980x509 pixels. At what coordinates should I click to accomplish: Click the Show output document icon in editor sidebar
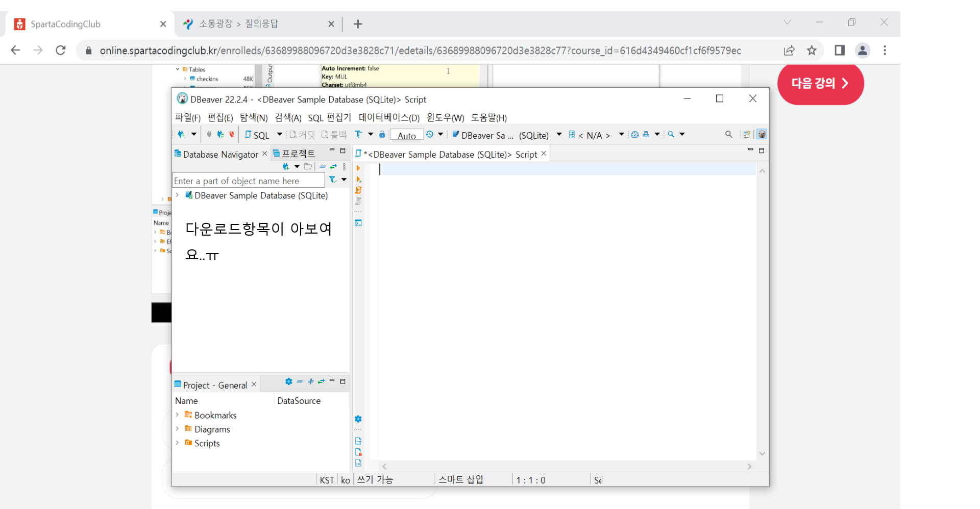pos(358,441)
